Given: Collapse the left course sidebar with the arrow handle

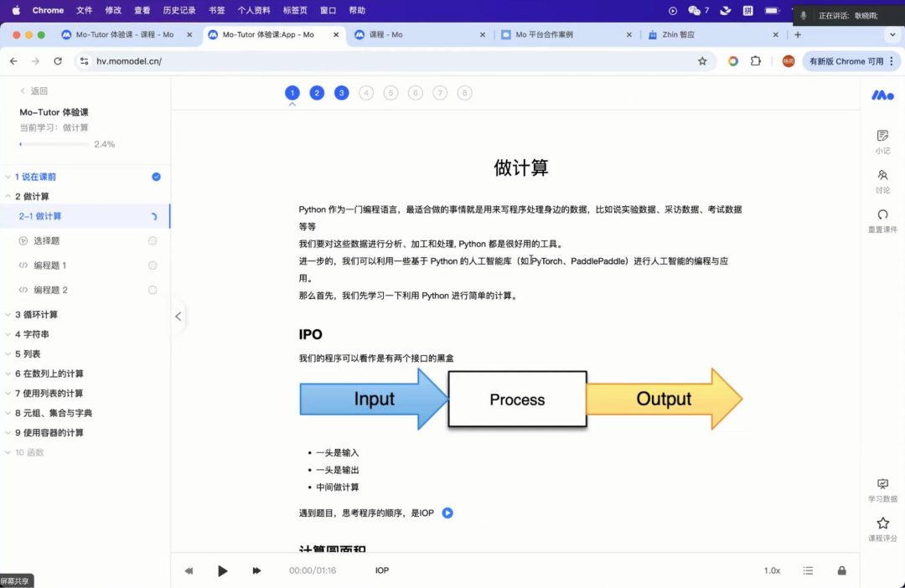Looking at the screenshot, I should click(x=178, y=316).
